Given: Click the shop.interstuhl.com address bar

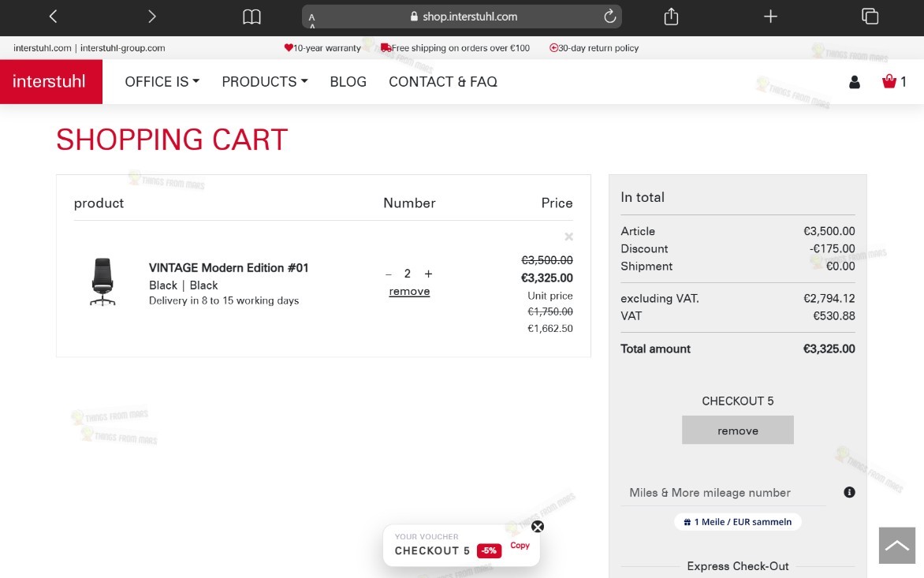Looking at the screenshot, I should pos(461,17).
